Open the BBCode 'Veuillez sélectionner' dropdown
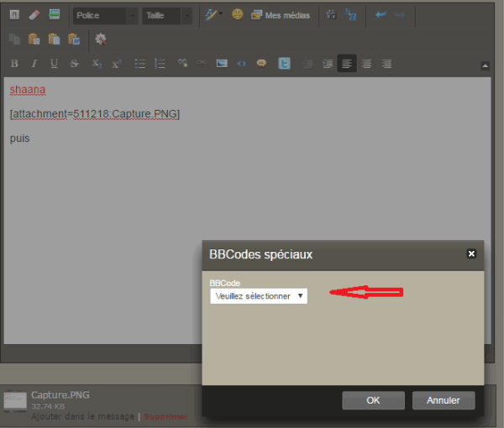The height and width of the screenshot is (428, 504). [x=259, y=296]
